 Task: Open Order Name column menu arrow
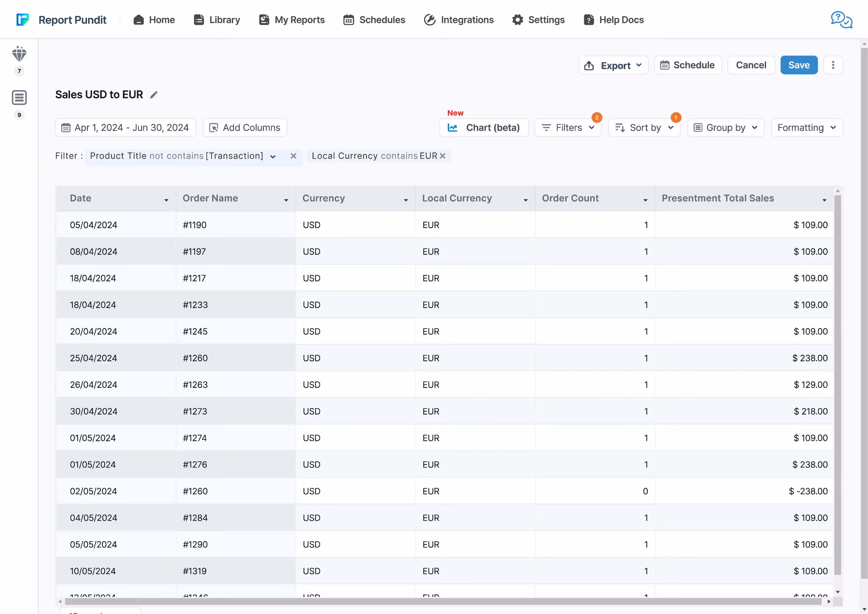pyautogui.click(x=286, y=200)
